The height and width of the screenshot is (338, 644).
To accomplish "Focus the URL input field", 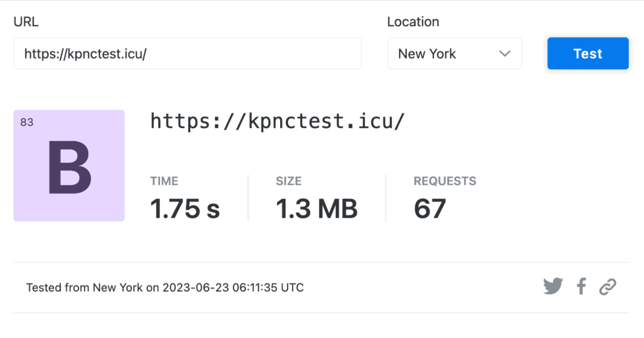I will [187, 54].
